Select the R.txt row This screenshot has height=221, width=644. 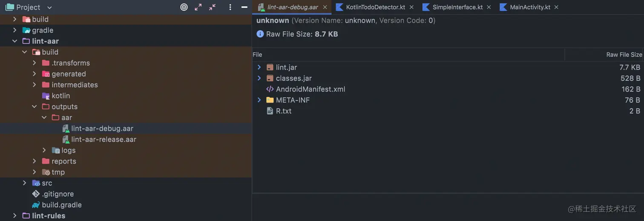tap(448, 111)
